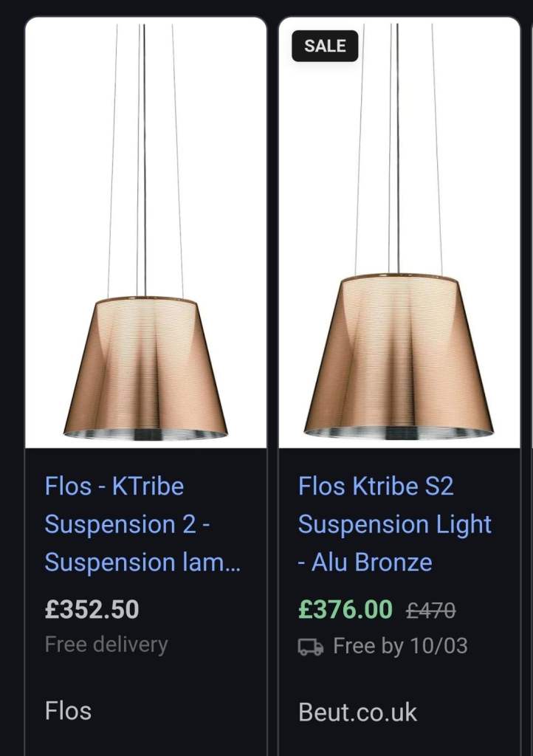
Task: Click the crossed-out £470 original price
Action: 431,611
